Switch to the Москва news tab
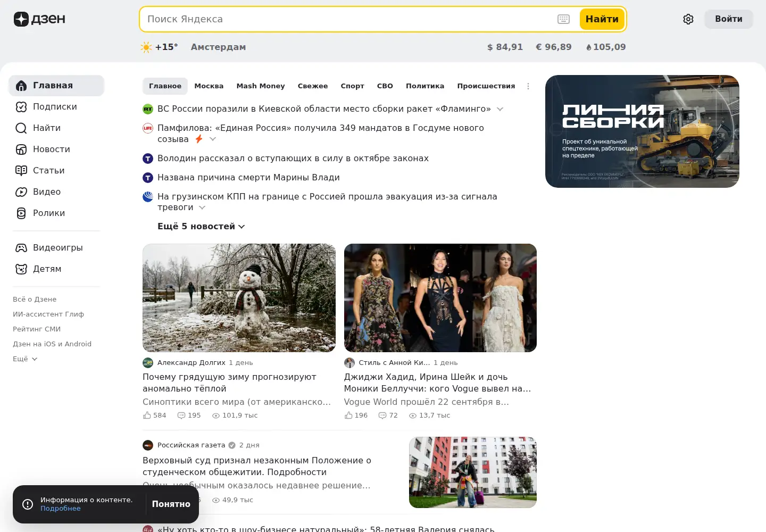766x532 pixels. (x=209, y=86)
